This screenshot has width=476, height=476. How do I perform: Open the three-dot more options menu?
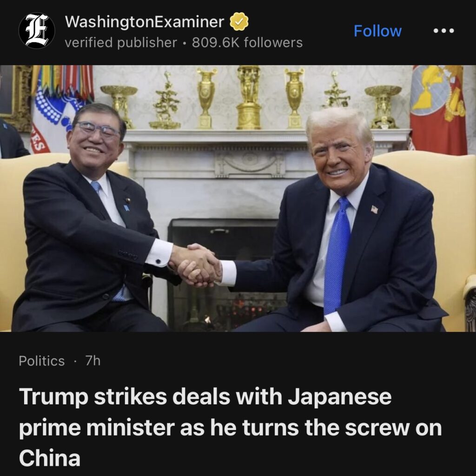tap(444, 31)
